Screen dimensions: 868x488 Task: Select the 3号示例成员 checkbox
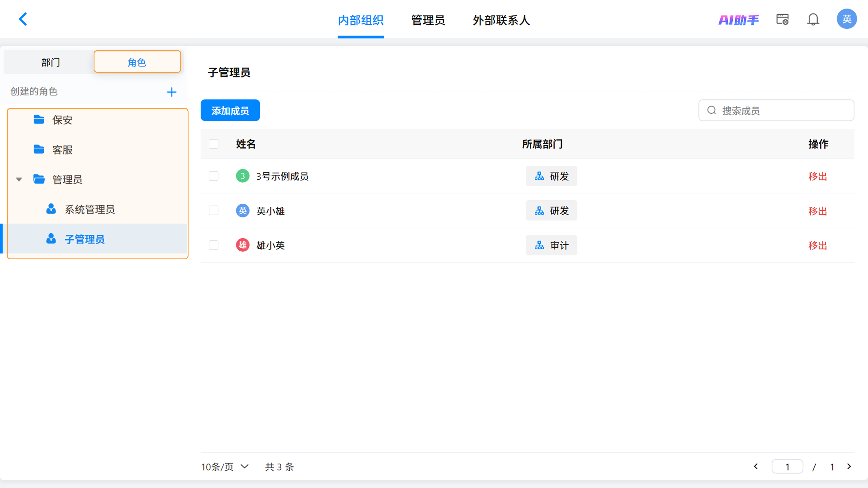(214, 176)
